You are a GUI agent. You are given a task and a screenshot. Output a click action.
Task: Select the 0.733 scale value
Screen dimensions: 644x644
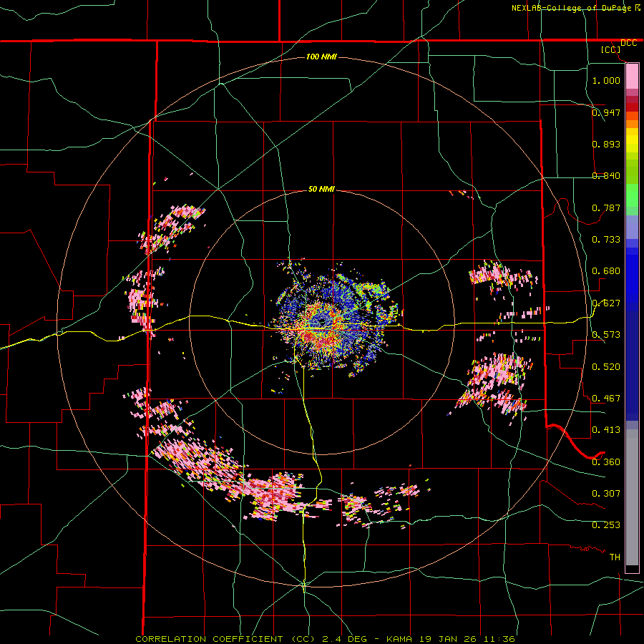tap(606, 239)
